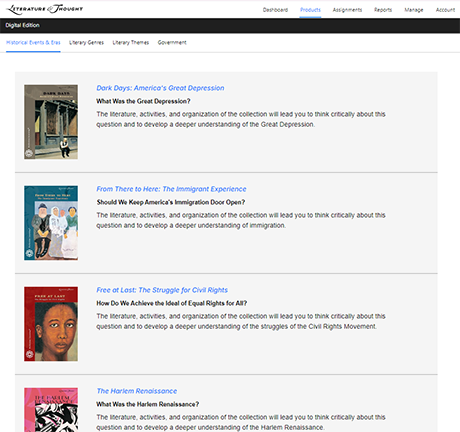This screenshot has width=460, height=432.
Task: Switch to Historical Events & Eras tab
Action: [33, 43]
